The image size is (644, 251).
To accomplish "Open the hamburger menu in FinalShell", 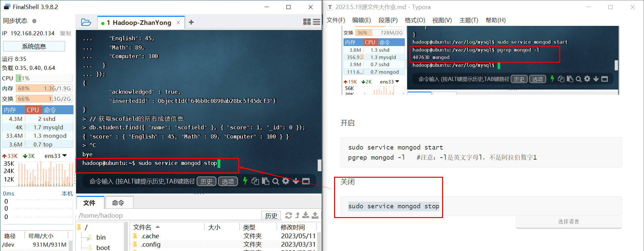I will pyautogui.click(x=316, y=22).
